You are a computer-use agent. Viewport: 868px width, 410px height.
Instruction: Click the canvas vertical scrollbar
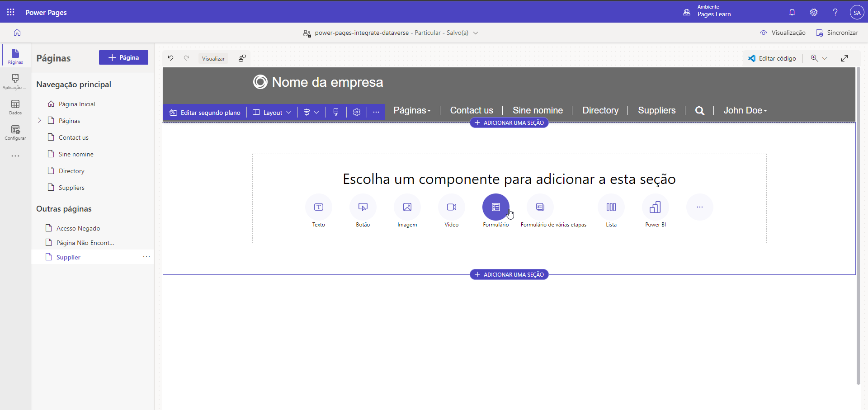[858, 226]
